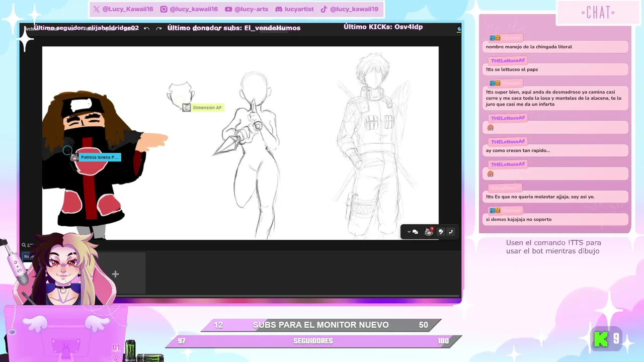The width and height of the screenshot is (644, 362).
Task: Click the 'Usen el comando !TTS' notice
Action: pyautogui.click(x=553, y=247)
